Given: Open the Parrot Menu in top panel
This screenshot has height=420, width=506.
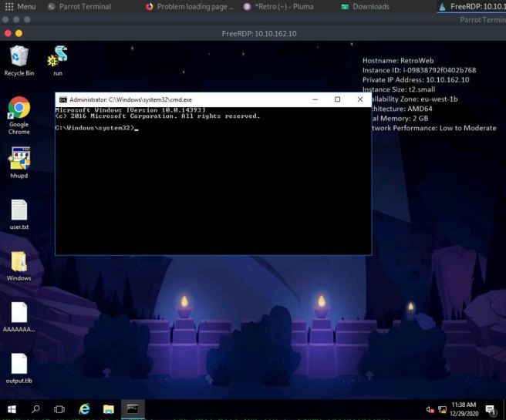Looking at the screenshot, I should [22, 7].
